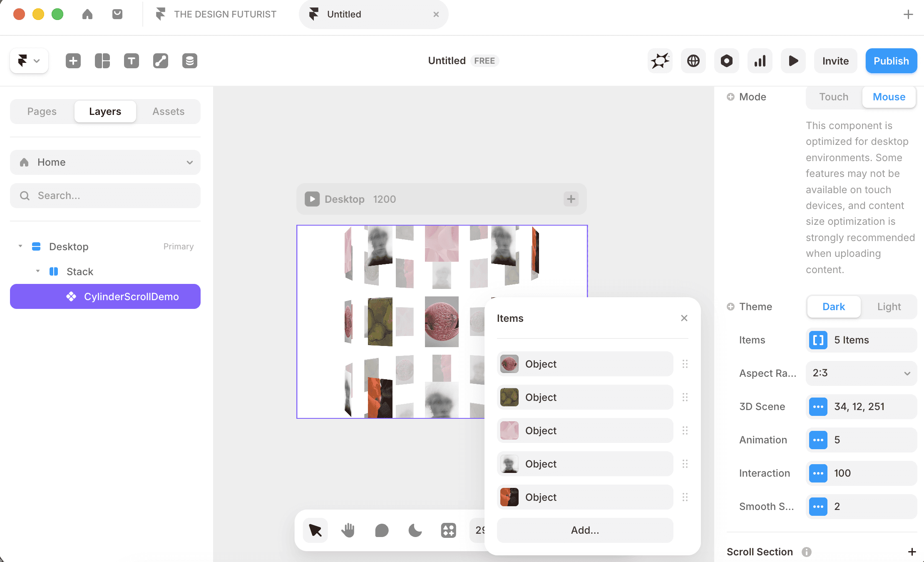Click the Publish button
Screen dimensions: 924x562
(x=891, y=61)
